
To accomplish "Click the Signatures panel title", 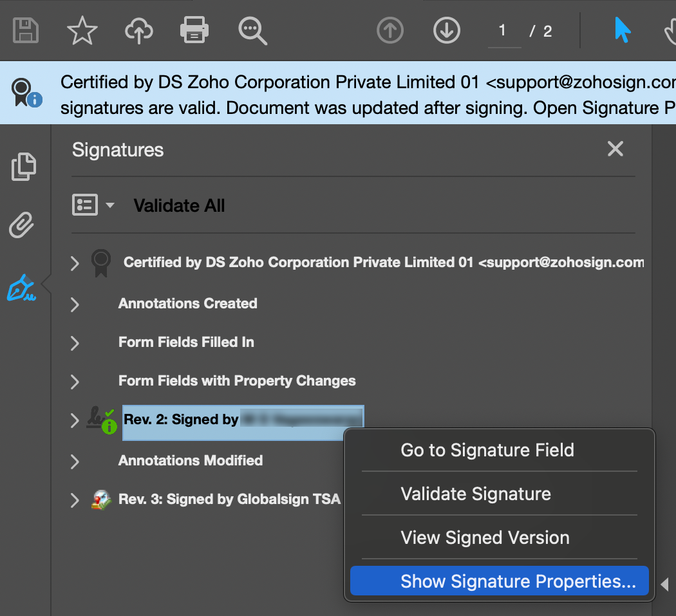I will (x=118, y=150).
